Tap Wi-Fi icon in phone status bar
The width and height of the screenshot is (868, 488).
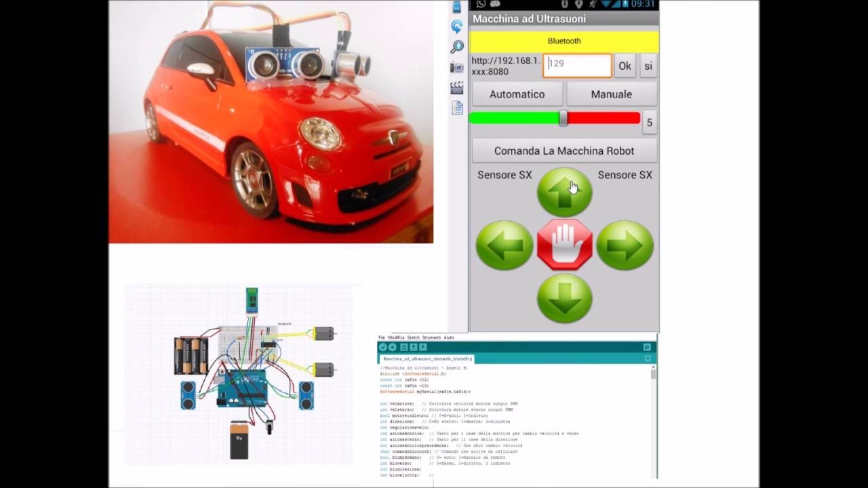pos(606,4)
